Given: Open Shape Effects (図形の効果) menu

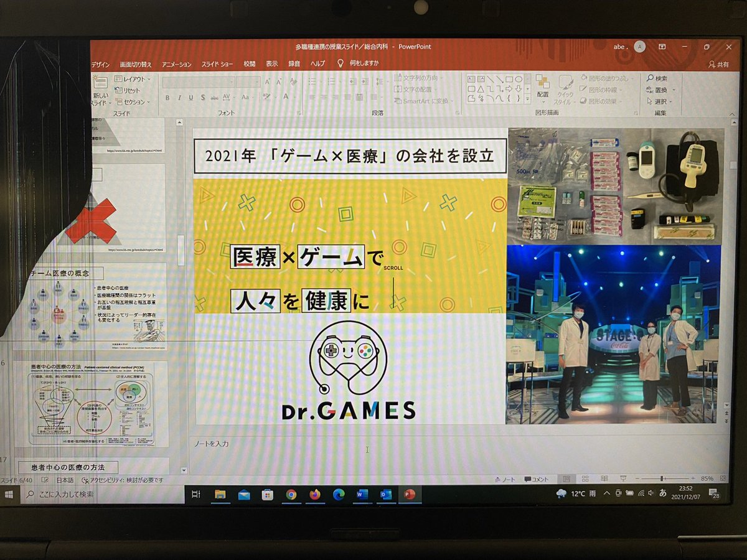Looking at the screenshot, I should pyautogui.click(x=602, y=101).
